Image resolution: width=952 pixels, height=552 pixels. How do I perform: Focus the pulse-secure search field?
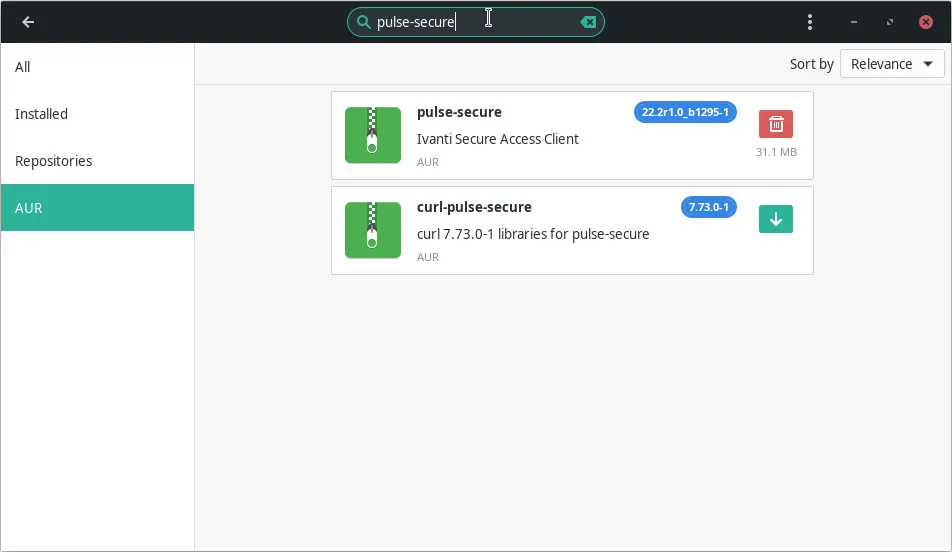[470, 22]
